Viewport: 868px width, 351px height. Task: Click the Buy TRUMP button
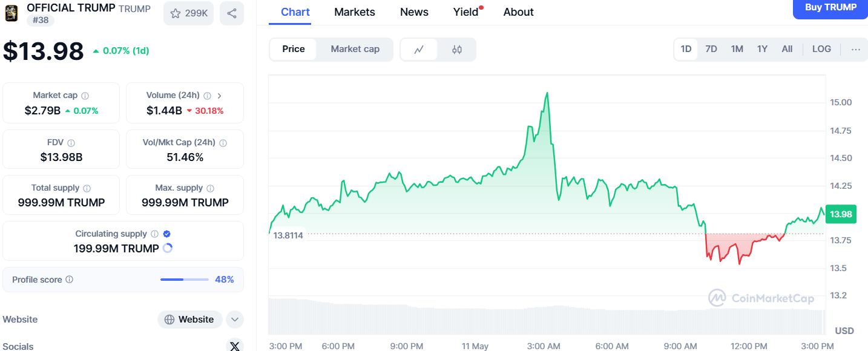tap(830, 8)
